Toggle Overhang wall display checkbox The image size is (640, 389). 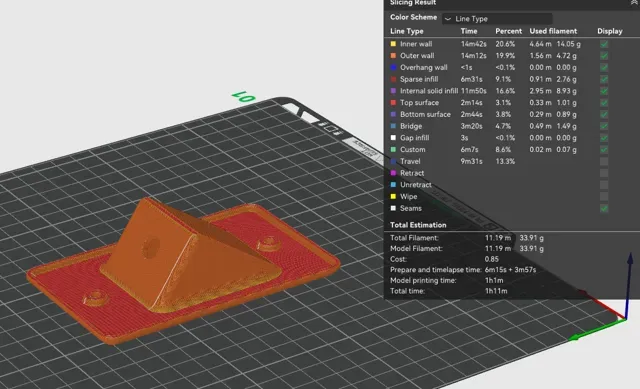604,67
